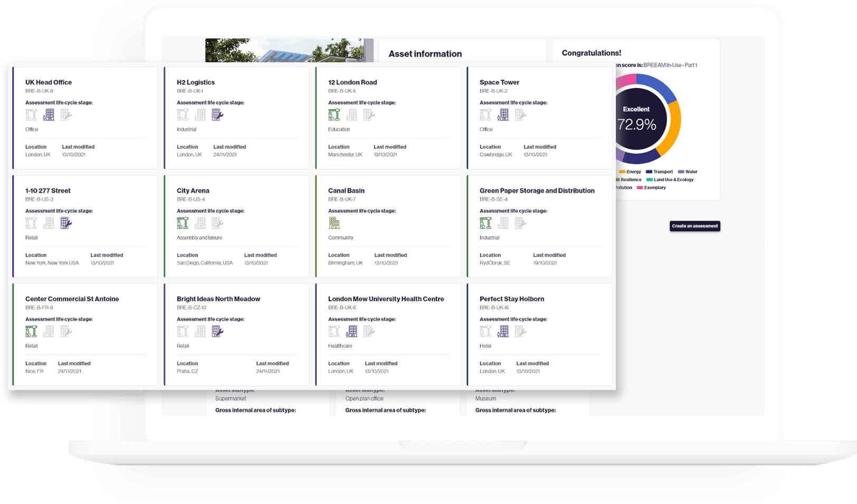Image resolution: width=857 pixels, height=504 pixels.
Task: Select the crane icon on Green Paper Storage card
Action: coord(485,223)
